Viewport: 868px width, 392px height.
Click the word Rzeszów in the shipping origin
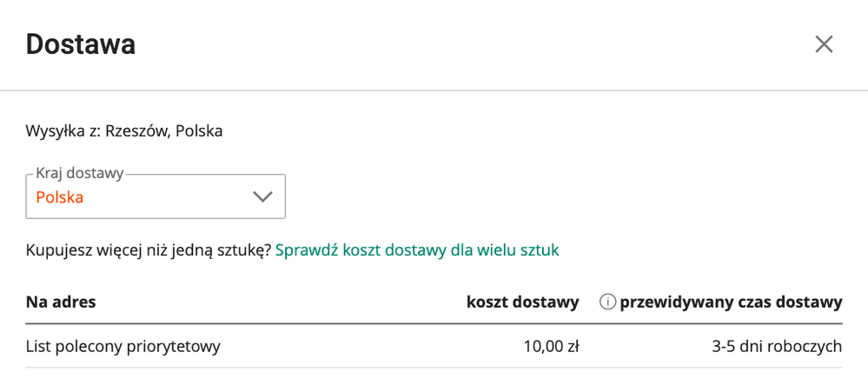[138, 132]
